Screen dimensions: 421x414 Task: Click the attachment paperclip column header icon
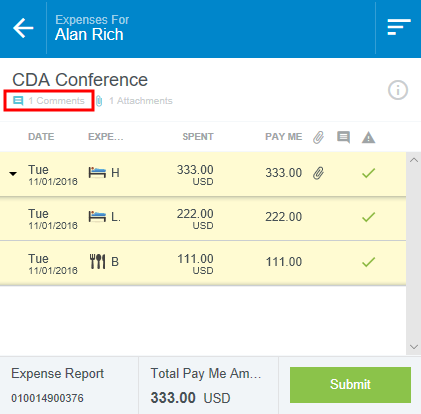point(318,137)
